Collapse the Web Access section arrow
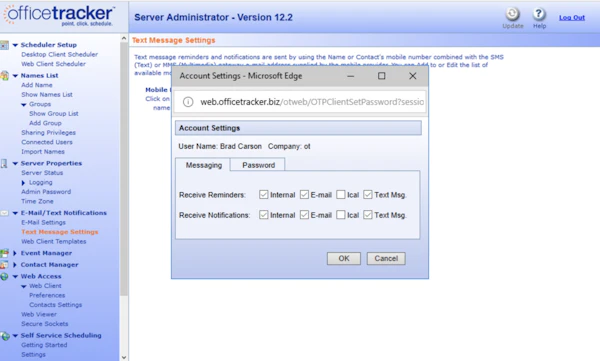This screenshot has height=361, width=600. click(15, 276)
